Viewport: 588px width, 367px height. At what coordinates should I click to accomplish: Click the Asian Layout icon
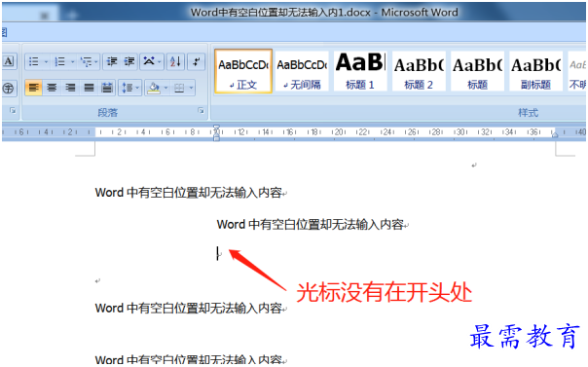pos(149,61)
